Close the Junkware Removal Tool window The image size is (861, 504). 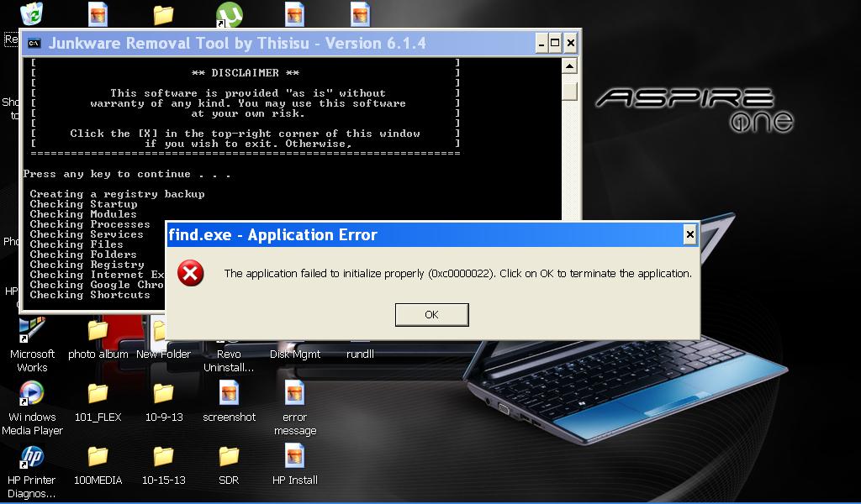[x=571, y=44]
